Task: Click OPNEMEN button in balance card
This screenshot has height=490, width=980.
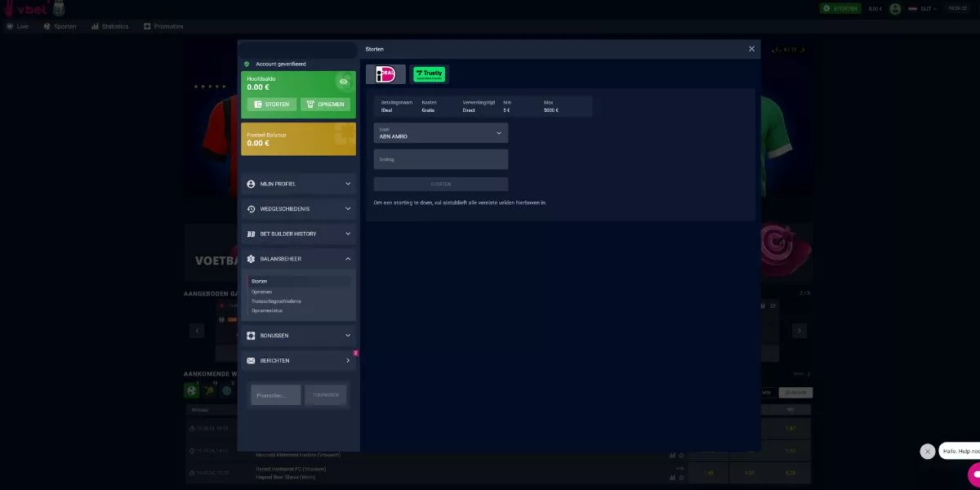Action: (325, 105)
